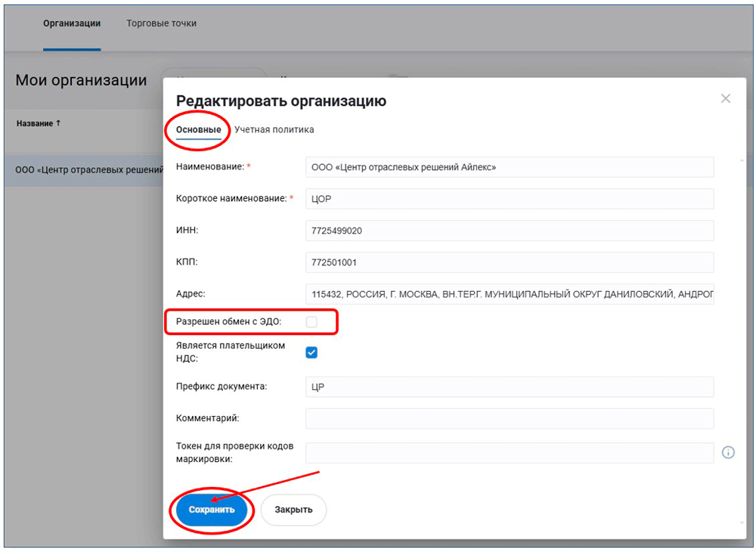The height and width of the screenshot is (552, 756).
Task: Click the info icon beside the token field
Action: tap(728, 452)
